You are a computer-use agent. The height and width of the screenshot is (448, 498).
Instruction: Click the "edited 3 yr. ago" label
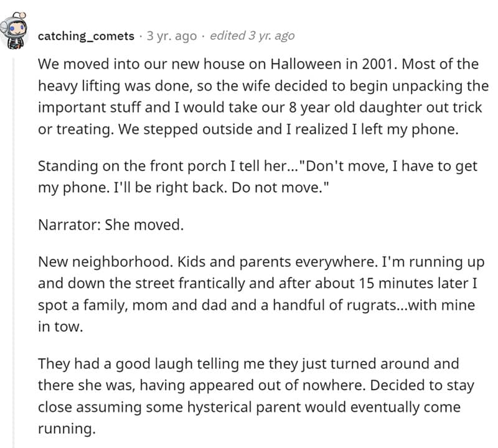252,35
